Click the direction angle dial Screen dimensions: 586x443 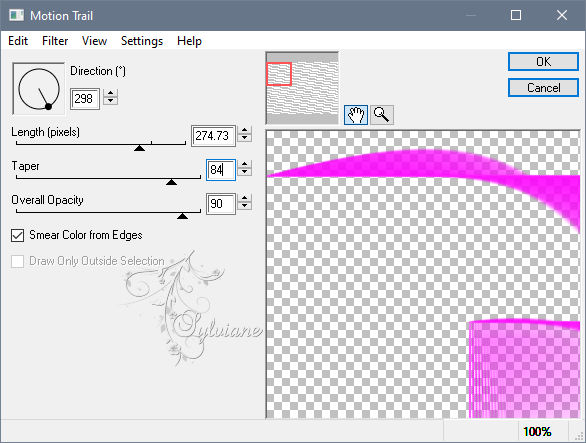[38, 89]
